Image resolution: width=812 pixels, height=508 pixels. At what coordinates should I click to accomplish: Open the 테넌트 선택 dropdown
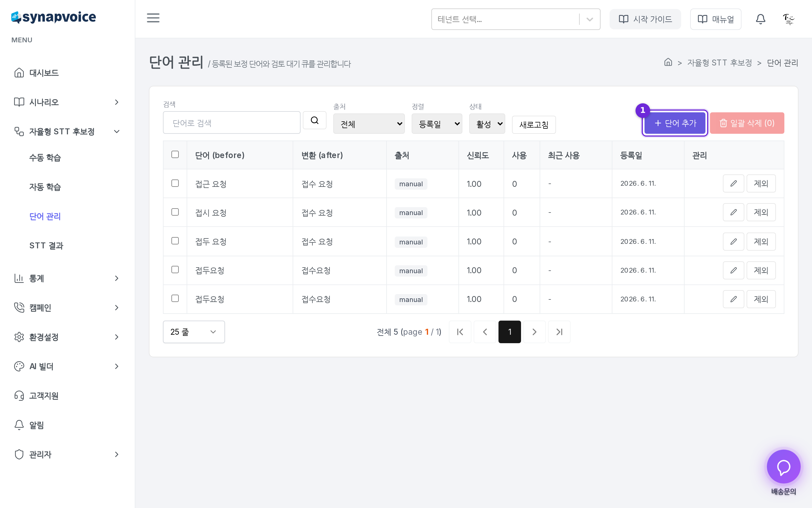(516, 19)
